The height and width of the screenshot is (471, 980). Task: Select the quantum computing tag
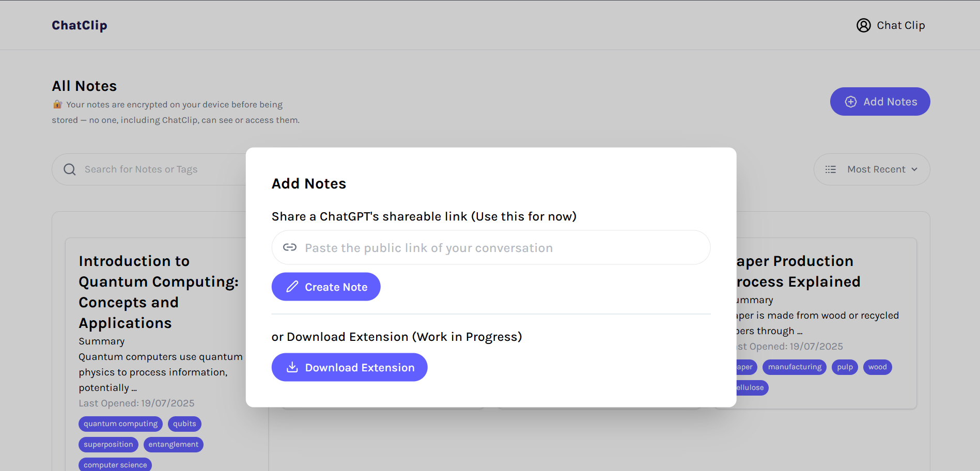(120, 424)
